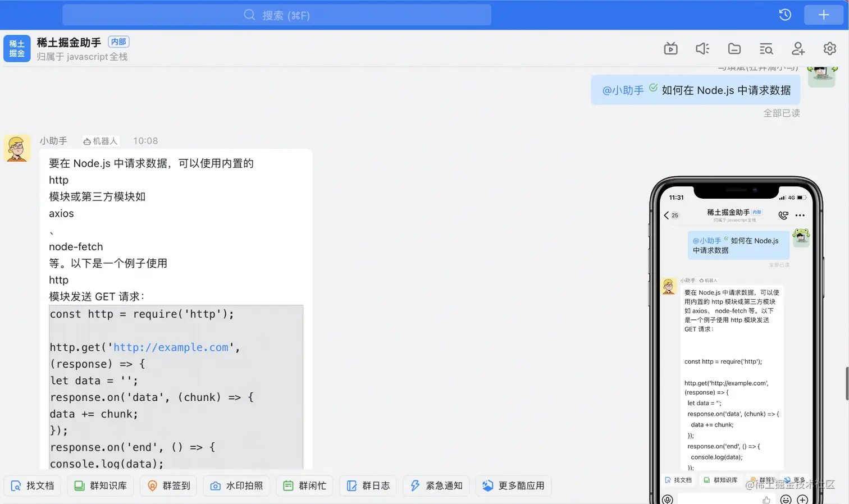Click the 10:08 message timestamp
The width and height of the screenshot is (849, 504).
tap(145, 141)
